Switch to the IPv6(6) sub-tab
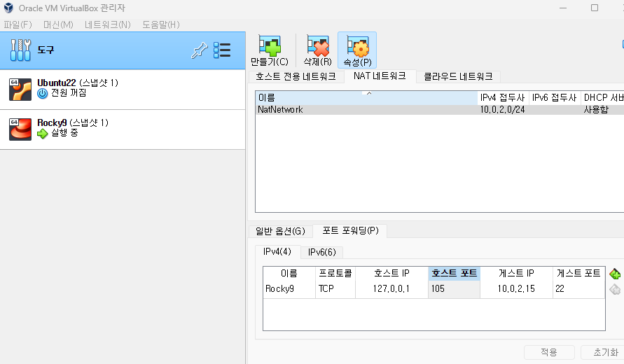This screenshot has width=624, height=364. (321, 252)
